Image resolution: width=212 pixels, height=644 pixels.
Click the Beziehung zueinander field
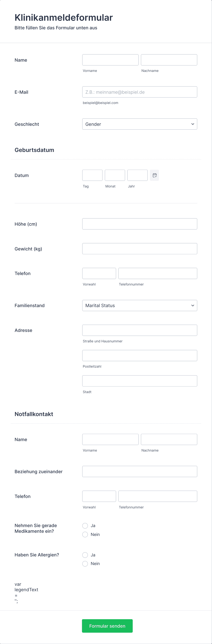pyautogui.click(x=140, y=472)
